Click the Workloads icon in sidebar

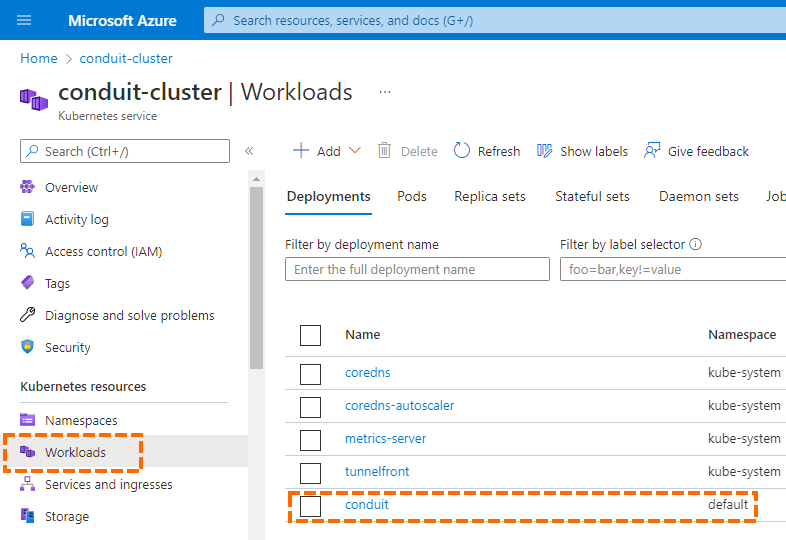27,452
